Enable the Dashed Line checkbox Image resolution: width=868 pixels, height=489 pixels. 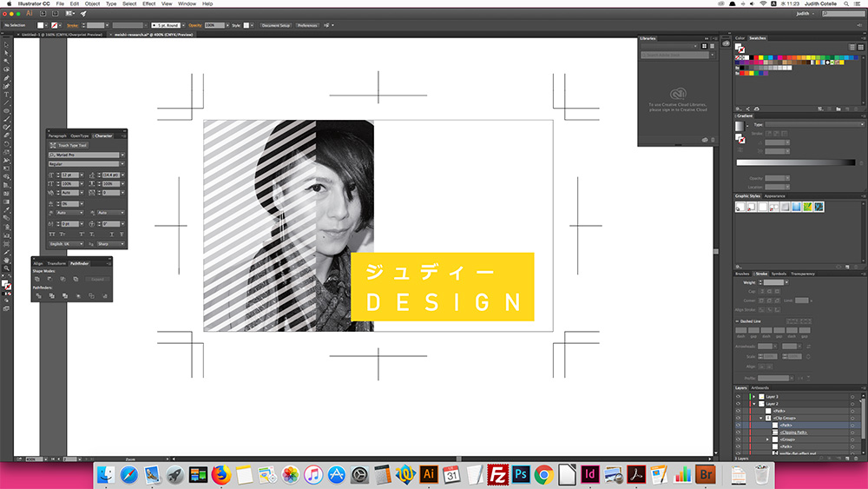738,321
